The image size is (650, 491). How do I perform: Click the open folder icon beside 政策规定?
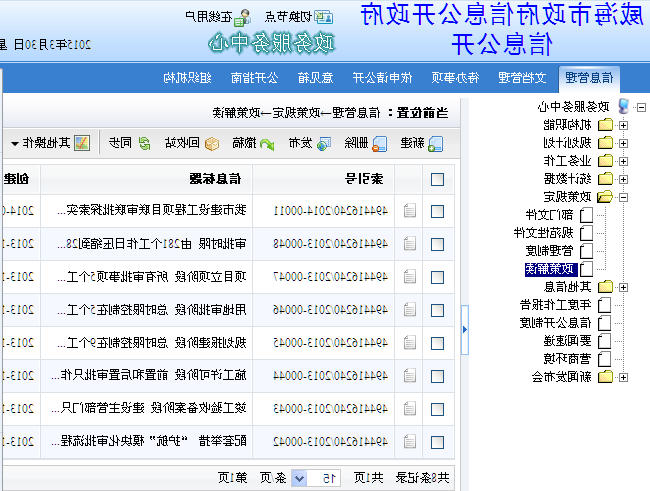[x=605, y=197]
